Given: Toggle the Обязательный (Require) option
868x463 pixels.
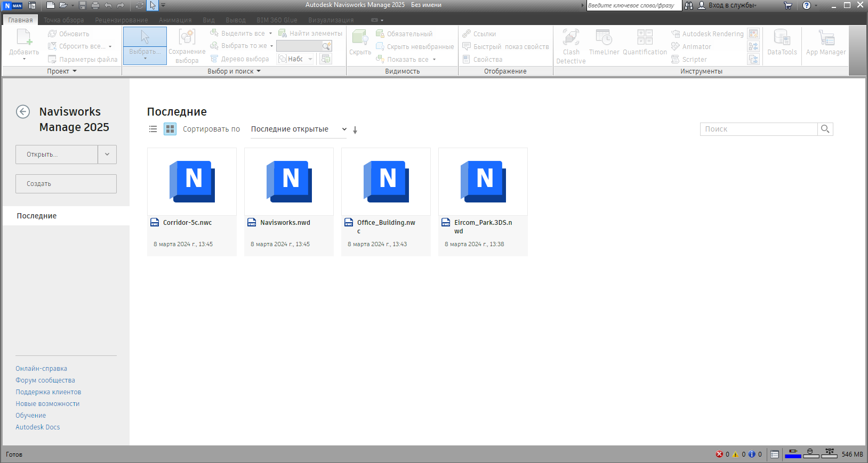Looking at the screenshot, I should 404,34.
